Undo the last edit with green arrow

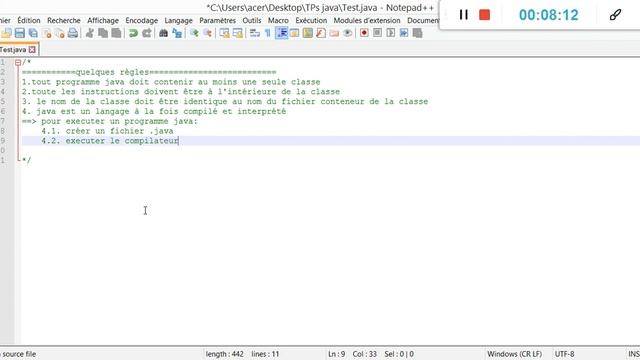click(133, 33)
